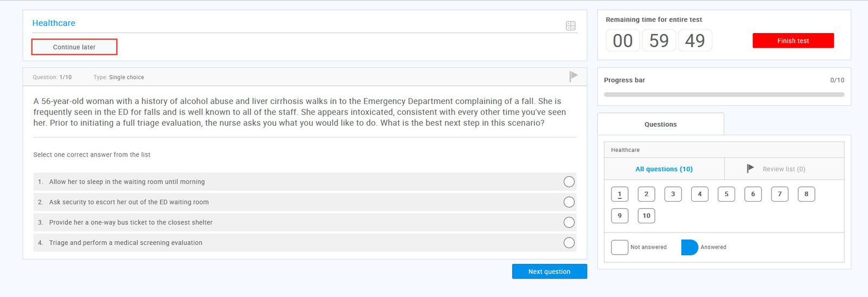Switch to the All questions (10) tab
This screenshot has width=868, height=297.
click(x=664, y=169)
